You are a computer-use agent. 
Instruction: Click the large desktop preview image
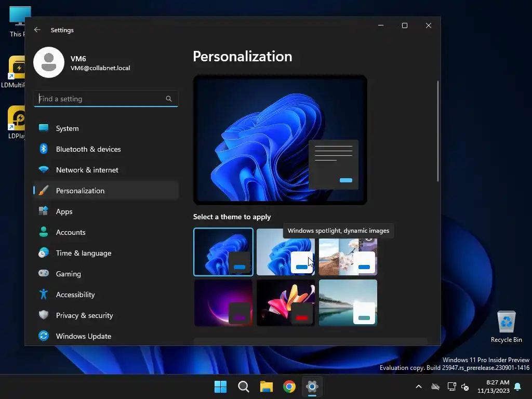click(280, 140)
